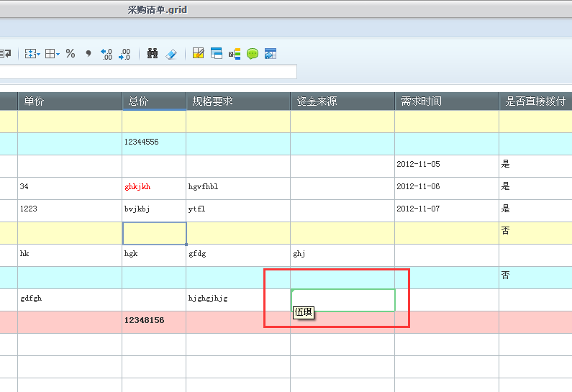Click 是 in the 2012-11-07 row
This screenshot has width=572, height=392.
505,209
